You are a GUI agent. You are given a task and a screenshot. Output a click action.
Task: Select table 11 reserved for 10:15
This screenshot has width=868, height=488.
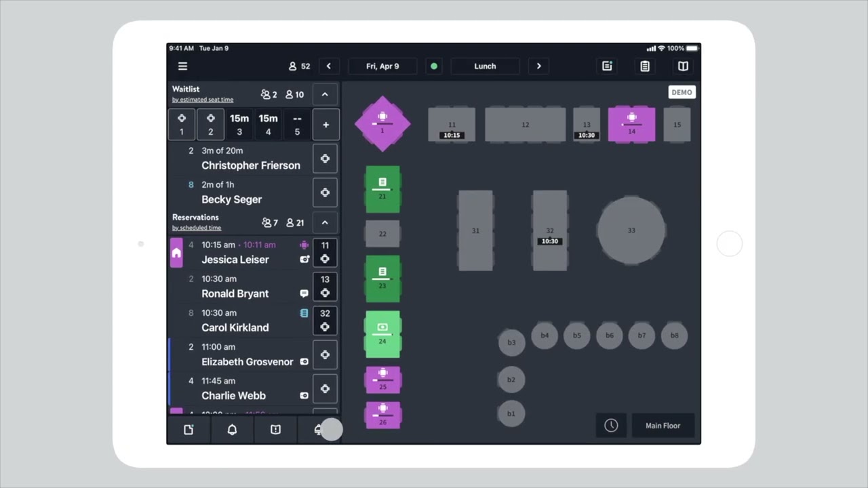coord(452,125)
